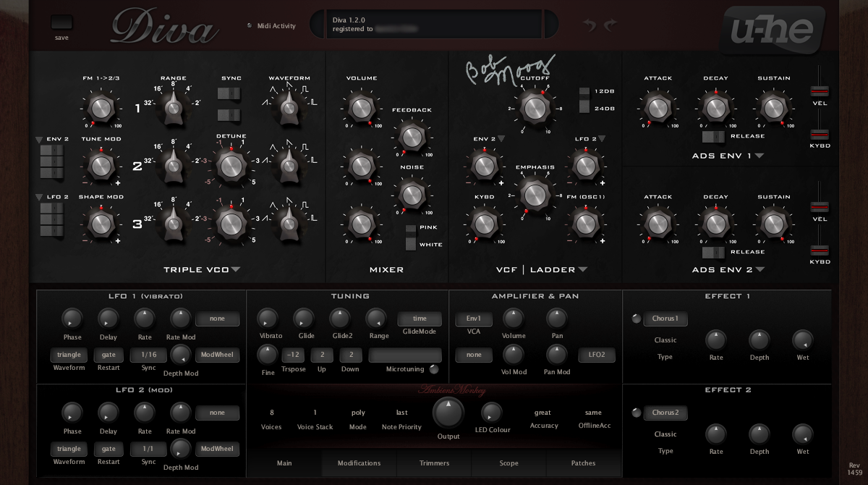The image size is (868, 485).
Task: Open the Chorus1 effect type selector
Action: click(665, 319)
